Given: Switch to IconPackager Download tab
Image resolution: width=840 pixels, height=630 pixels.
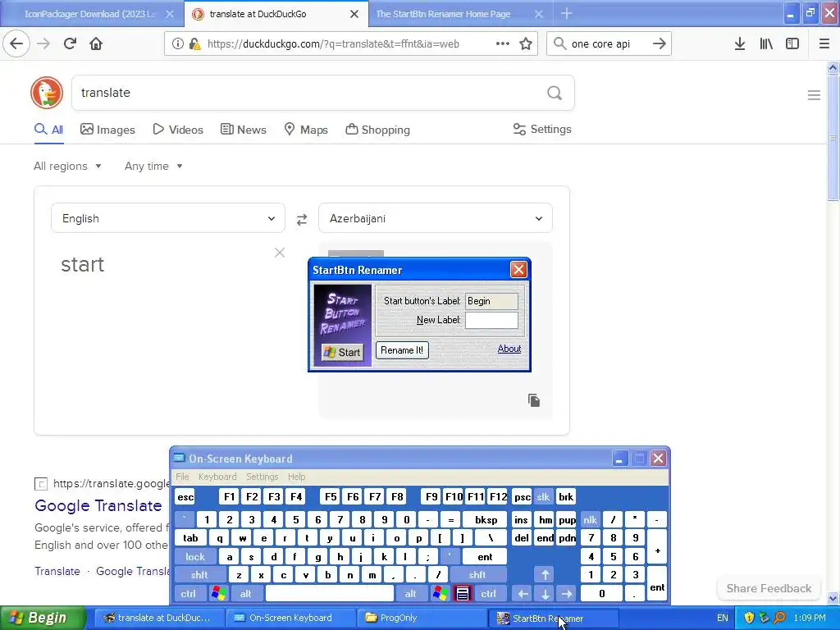Looking at the screenshot, I should pyautogui.click(x=91, y=14).
